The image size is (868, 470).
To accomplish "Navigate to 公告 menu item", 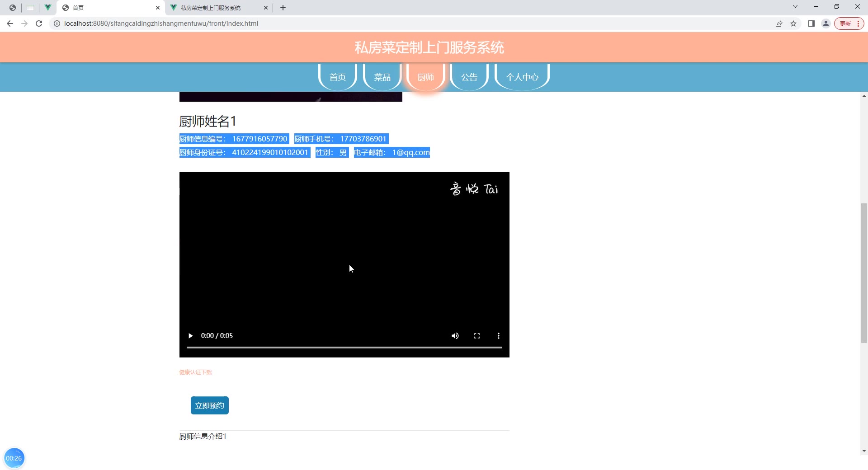I will (469, 77).
